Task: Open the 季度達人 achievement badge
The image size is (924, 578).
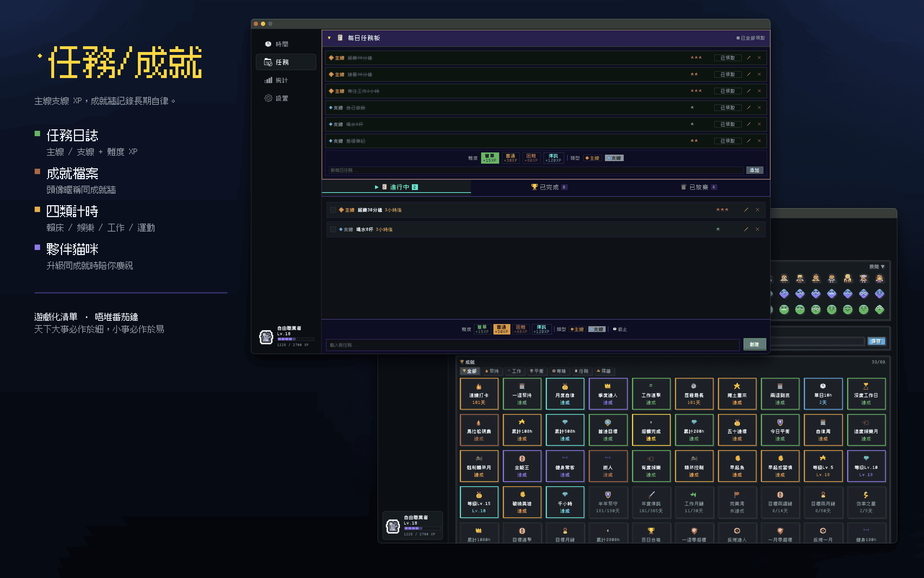Action: click(608, 394)
